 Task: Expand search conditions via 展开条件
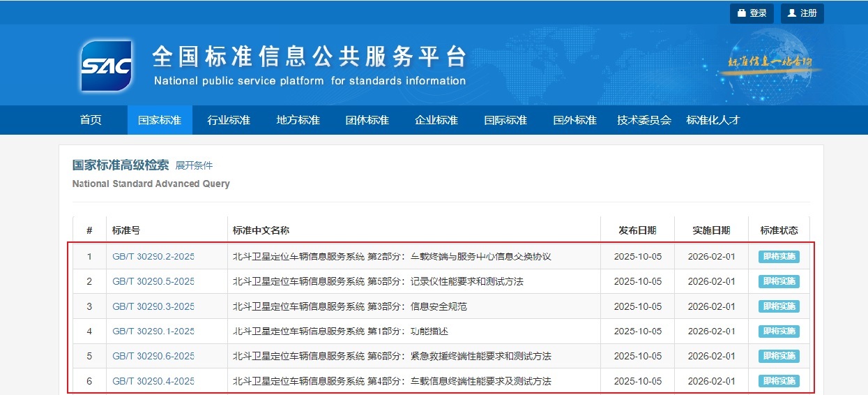pyautogui.click(x=194, y=165)
